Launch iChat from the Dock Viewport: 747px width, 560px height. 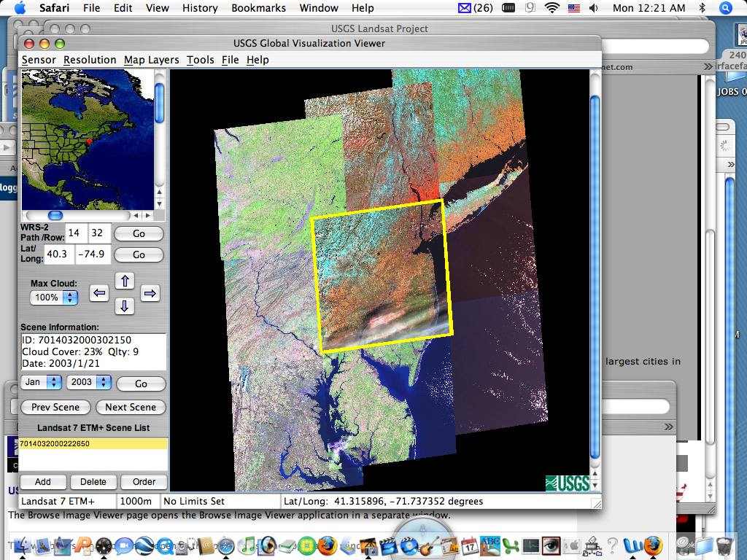pyautogui.click(x=124, y=545)
